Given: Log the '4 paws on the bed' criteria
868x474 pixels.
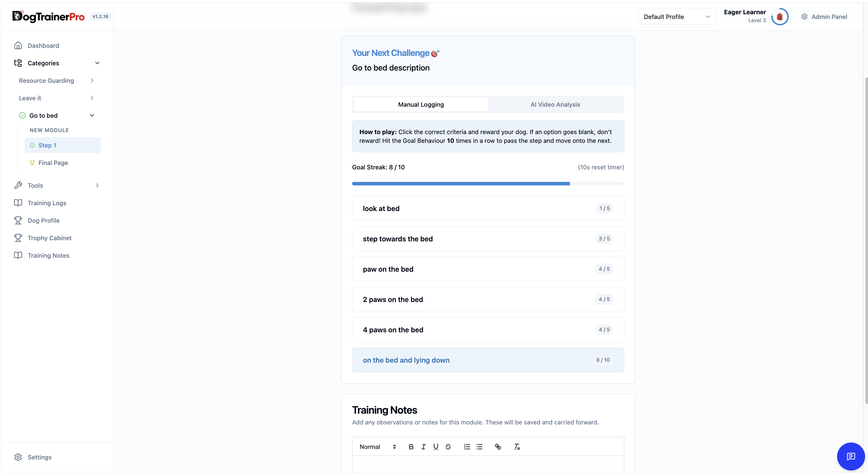Looking at the screenshot, I should (x=488, y=330).
